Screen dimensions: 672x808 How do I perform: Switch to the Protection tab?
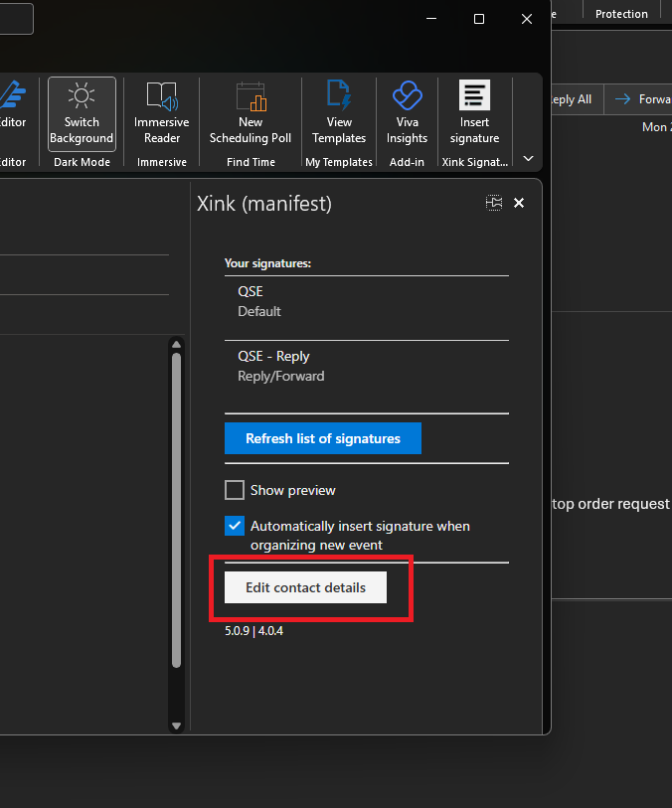(621, 14)
